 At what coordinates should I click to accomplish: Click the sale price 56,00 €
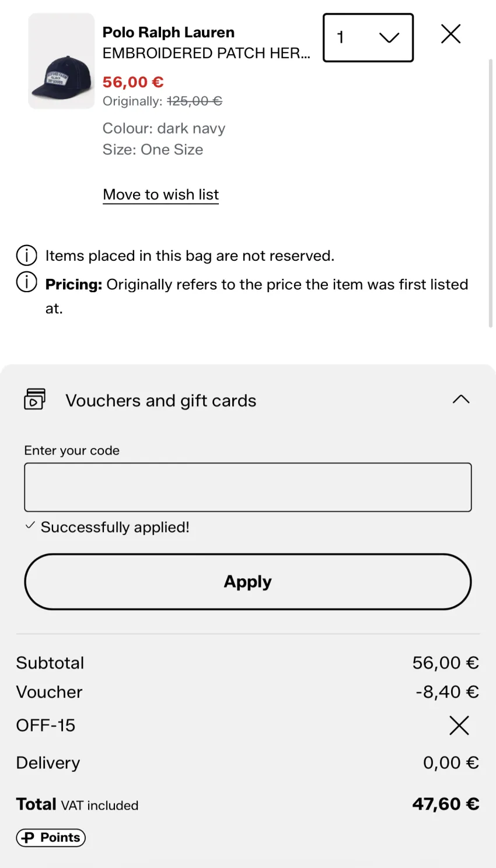(x=133, y=82)
